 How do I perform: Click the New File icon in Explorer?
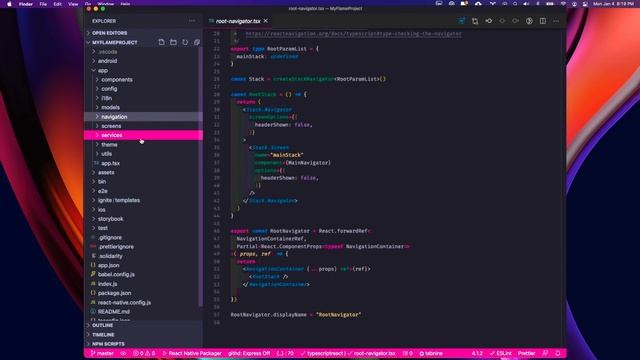pos(161,42)
